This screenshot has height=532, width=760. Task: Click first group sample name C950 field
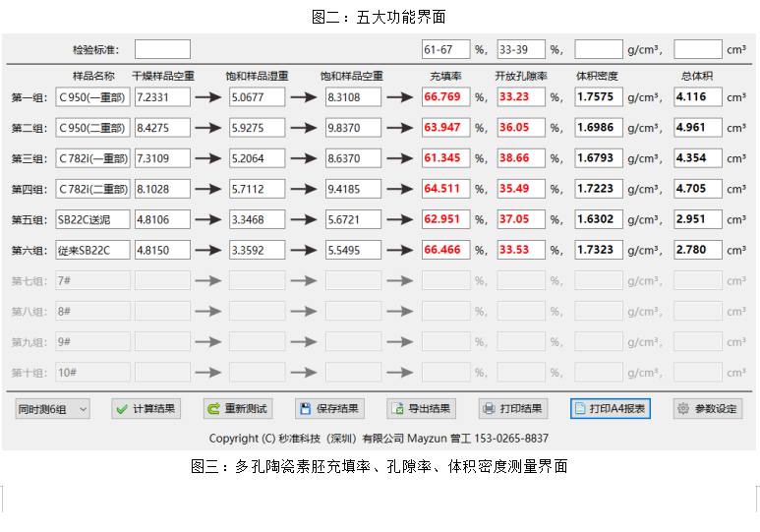coord(93,97)
